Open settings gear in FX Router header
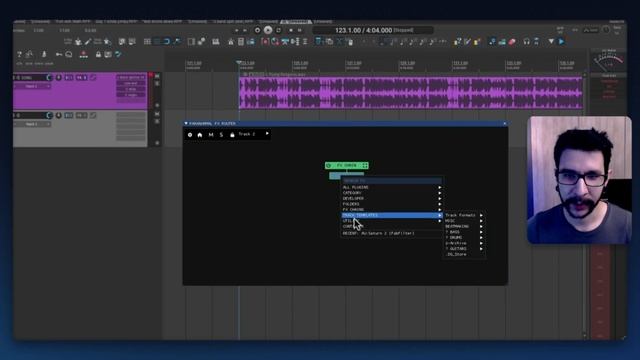Image resolution: width=640 pixels, height=360 pixels. click(190, 135)
